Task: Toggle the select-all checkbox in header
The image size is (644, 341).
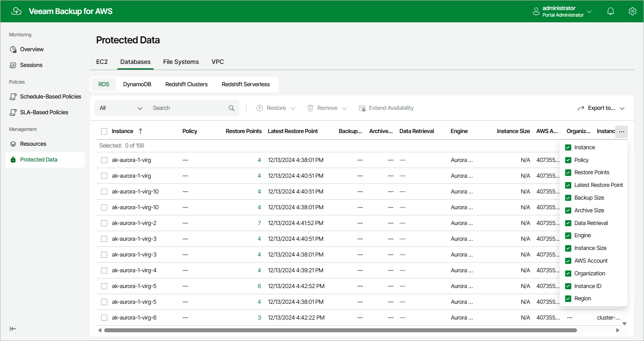Action: [104, 131]
